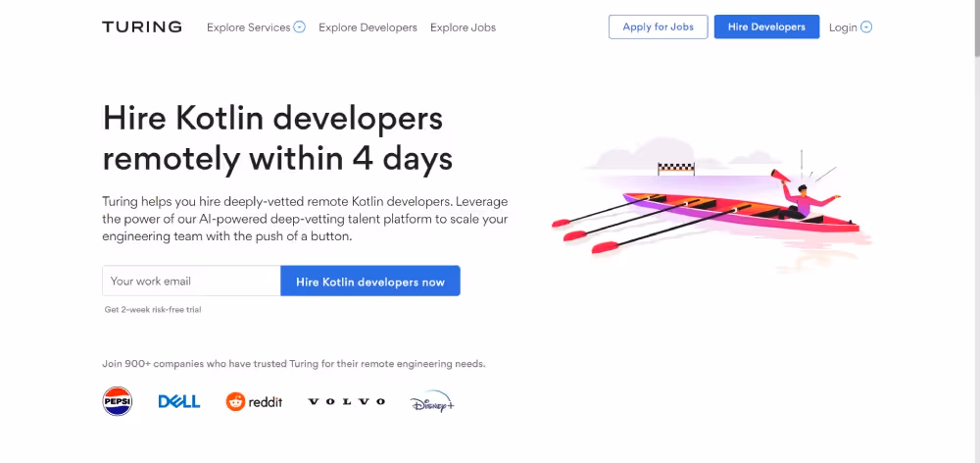980x463 pixels.
Task: Click the Hire Developers button
Action: pyautogui.click(x=767, y=26)
